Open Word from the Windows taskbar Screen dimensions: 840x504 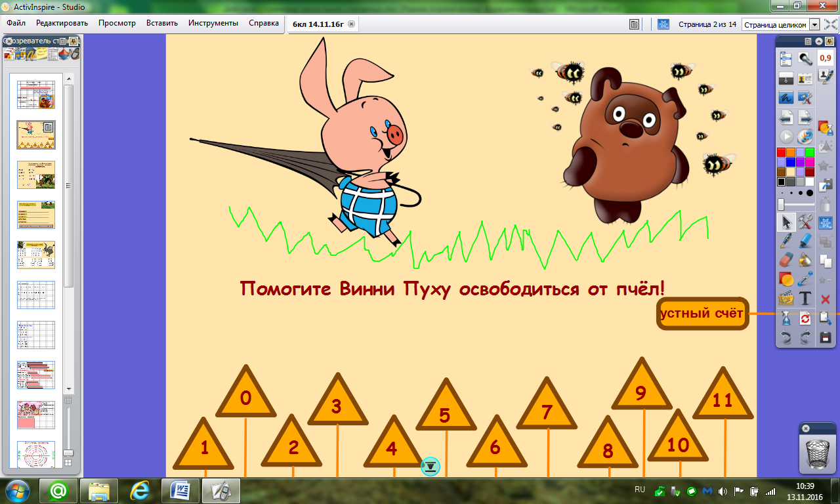[180, 490]
